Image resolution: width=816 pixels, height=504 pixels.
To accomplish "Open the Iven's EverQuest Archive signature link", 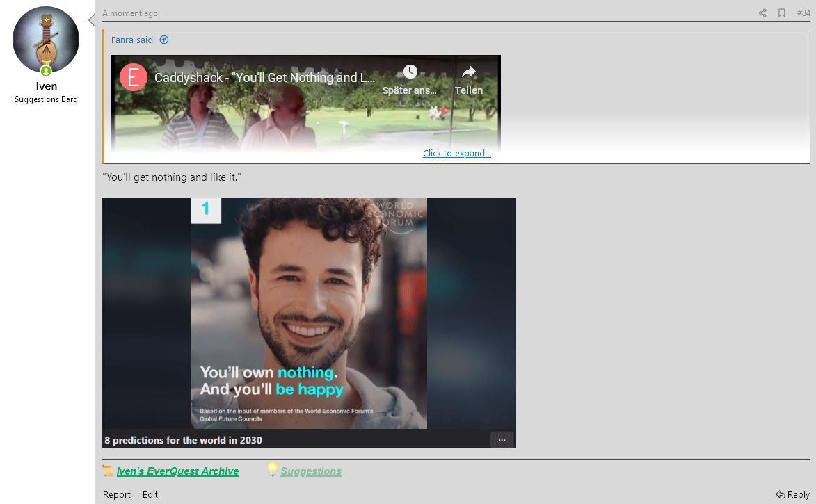I will tap(177, 471).
